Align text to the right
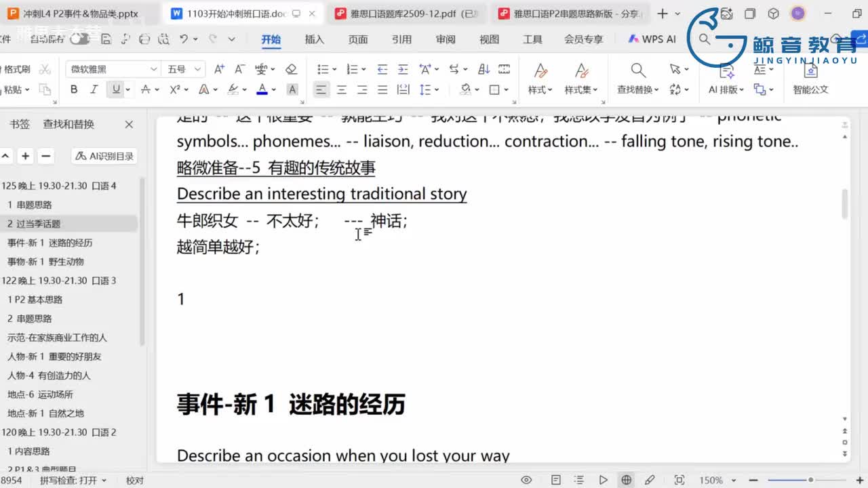The image size is (868, 488). (362, 89)
